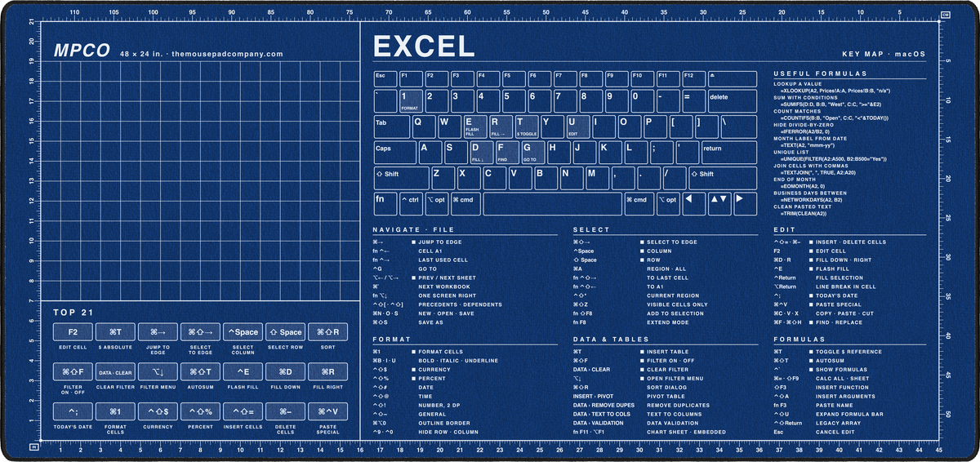Click the 'EXPAND FORMULA BAR' entry
This screenshot has width=980, height=462.
849,414
